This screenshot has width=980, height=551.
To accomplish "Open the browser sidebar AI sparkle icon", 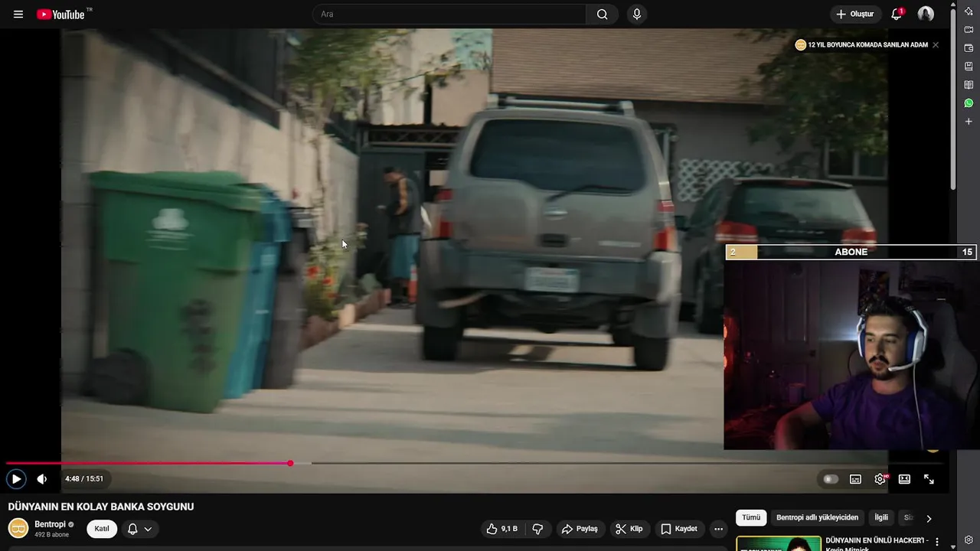I will (x=969, y=11).
